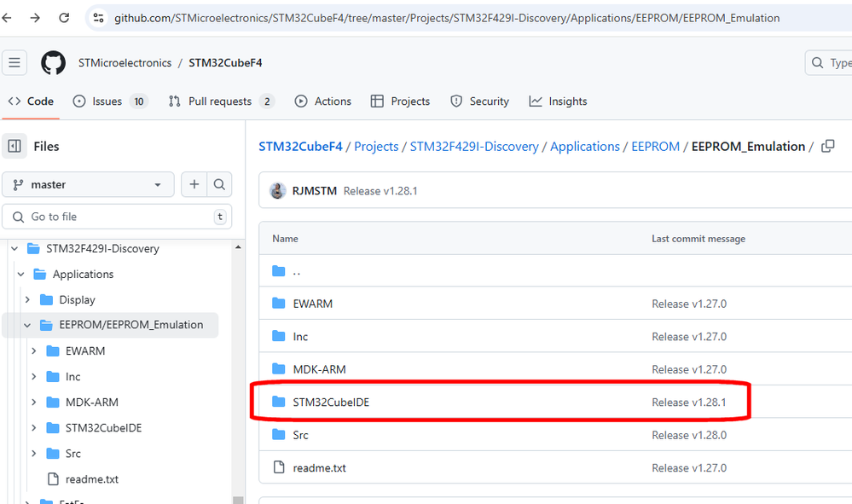This screenshot has width=852, height=504.
Task: Reload the page
Action: coord(64,18)
